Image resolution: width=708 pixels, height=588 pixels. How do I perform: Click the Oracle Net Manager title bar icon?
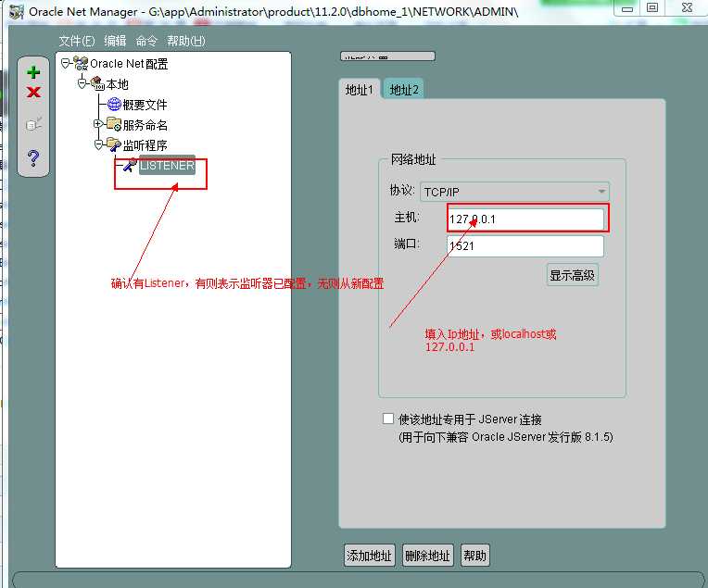(x=17, y=11)
